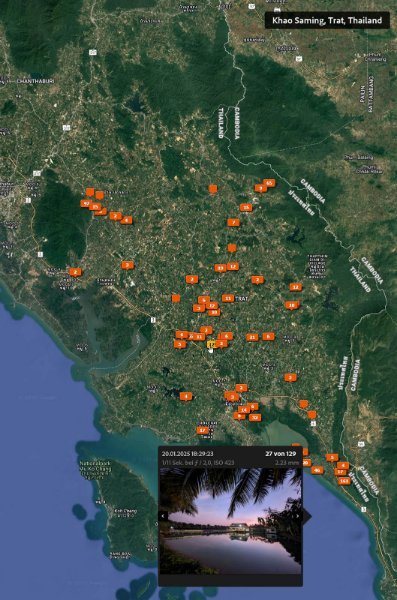Click the Khao Saming, Trat, Thailand location label
Screen dimensions: 397x600
click(x=327, y=20)
